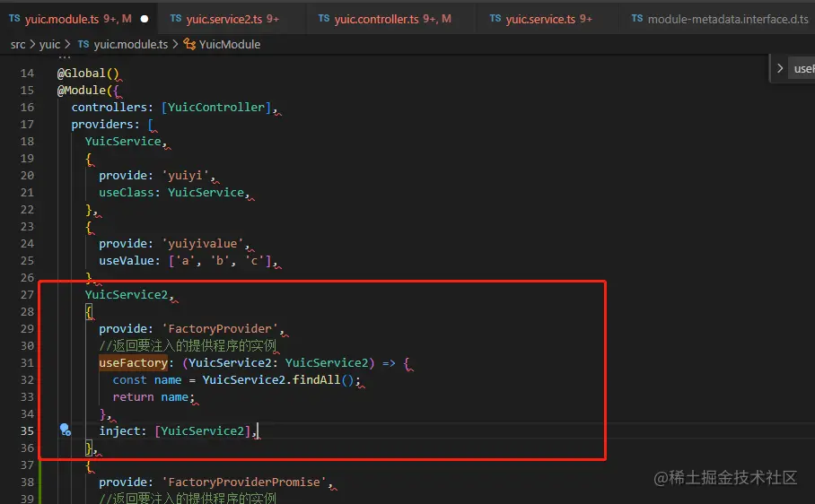Click the useClass property name

click(127, 193)
